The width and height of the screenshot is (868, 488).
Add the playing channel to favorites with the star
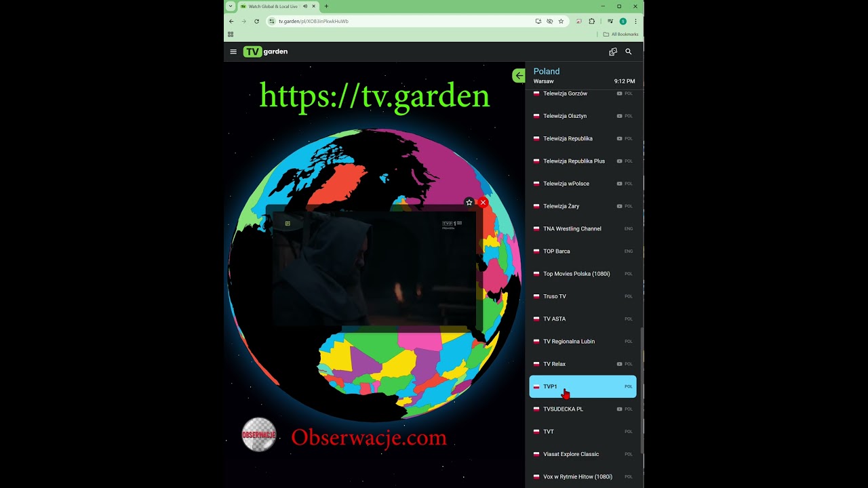click(469, 203)
